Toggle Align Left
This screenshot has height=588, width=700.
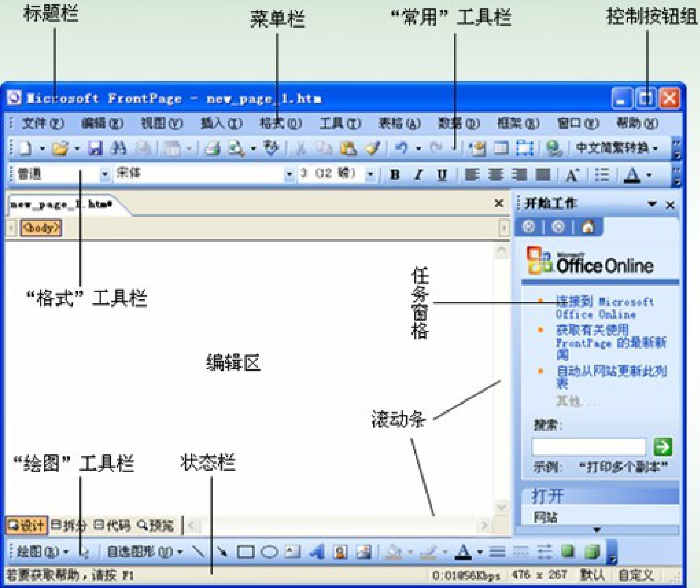(x=472, y=175)
